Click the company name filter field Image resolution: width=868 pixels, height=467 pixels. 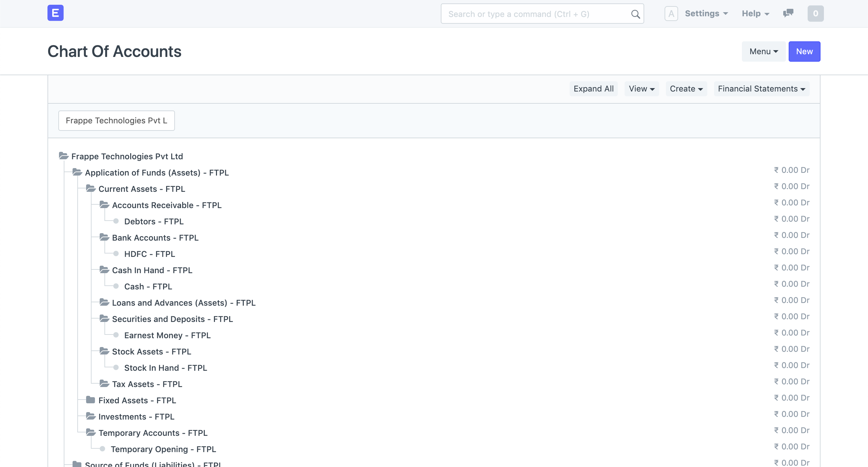[116, 121]
